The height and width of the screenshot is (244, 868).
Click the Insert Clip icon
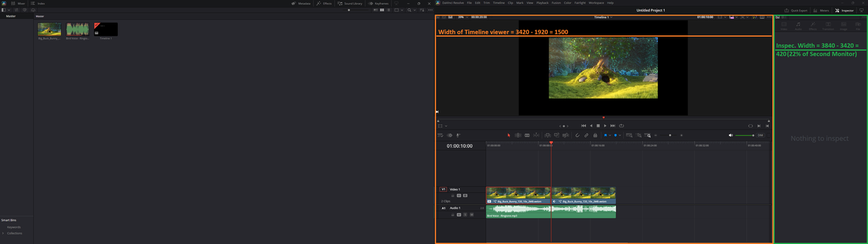[x=547, y=136]
